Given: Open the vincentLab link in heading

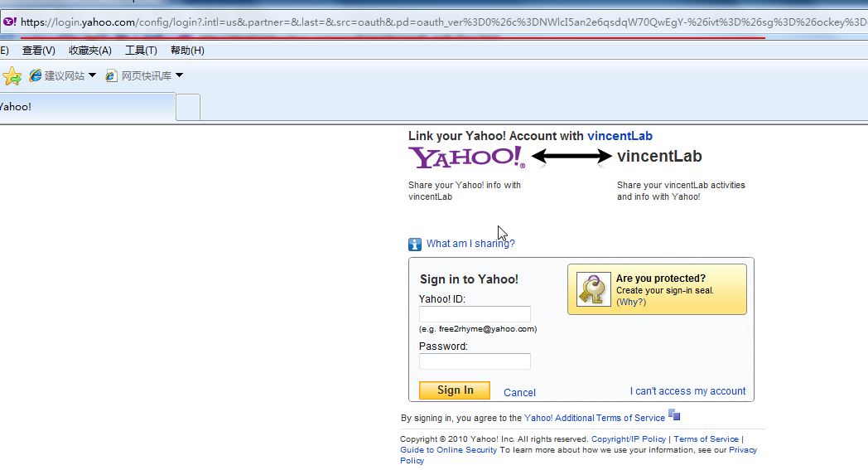Looking at the screenshot, I should pos(620,136).
